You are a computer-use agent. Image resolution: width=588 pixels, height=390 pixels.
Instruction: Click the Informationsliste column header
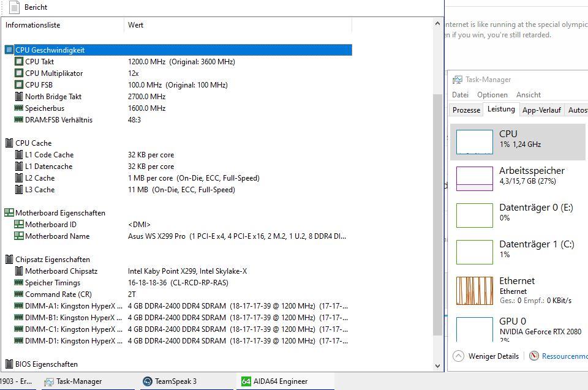pos(32,25)
